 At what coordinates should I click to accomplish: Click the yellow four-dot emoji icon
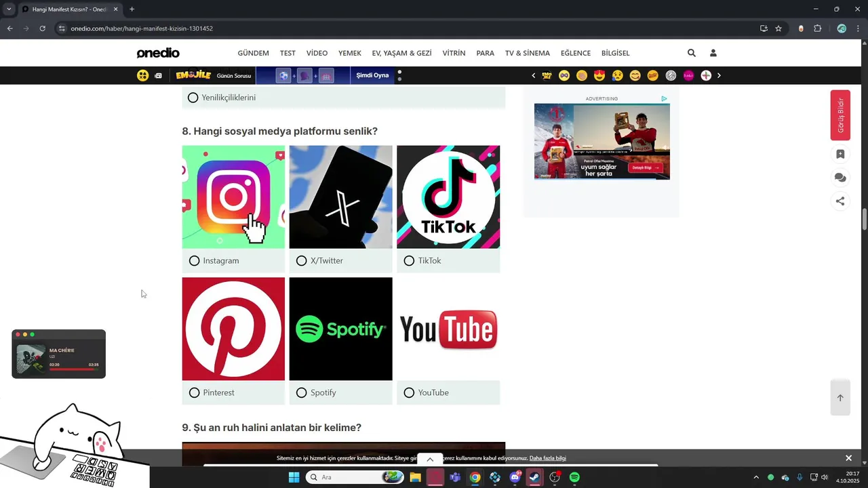coord(142,75)
